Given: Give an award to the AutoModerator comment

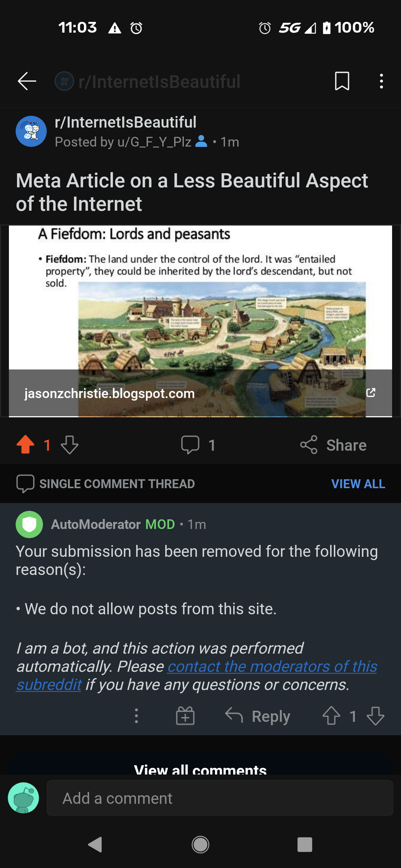Looking at the screenshot, I should 185,716.
